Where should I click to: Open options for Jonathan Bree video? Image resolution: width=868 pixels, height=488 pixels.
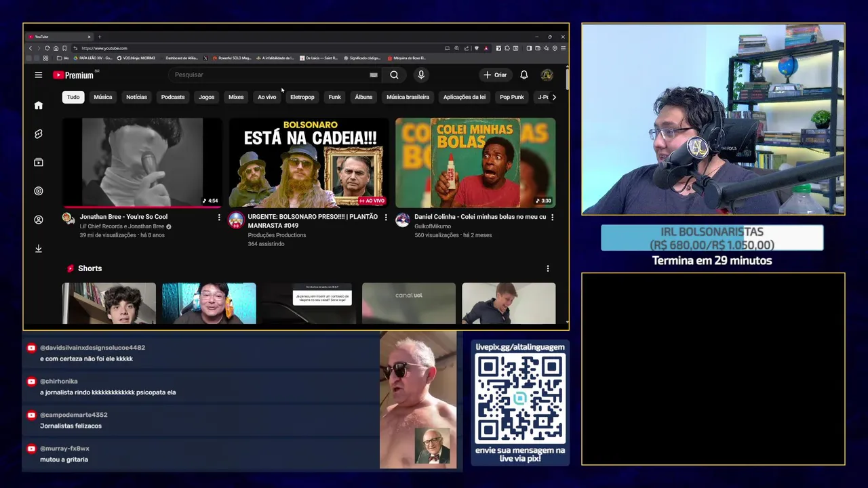219,218
